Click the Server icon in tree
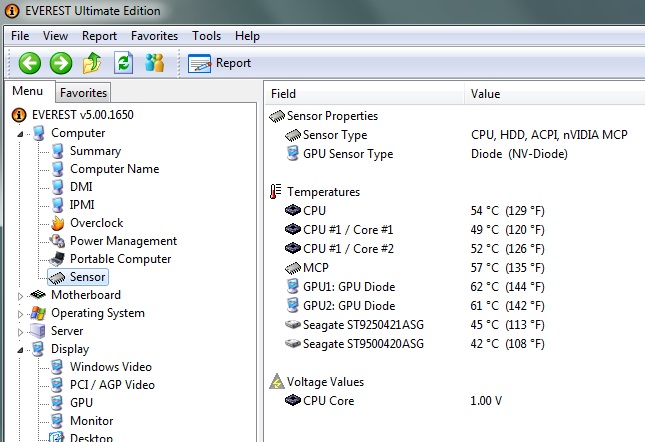The height and width of the screenshot is (442, 645). click(38, 331)
